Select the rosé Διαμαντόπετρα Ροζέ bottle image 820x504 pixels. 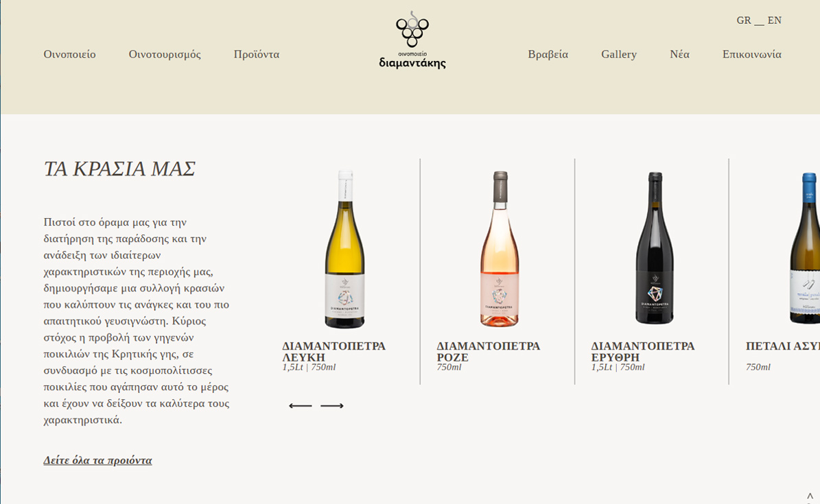click(x=500, y=249)
